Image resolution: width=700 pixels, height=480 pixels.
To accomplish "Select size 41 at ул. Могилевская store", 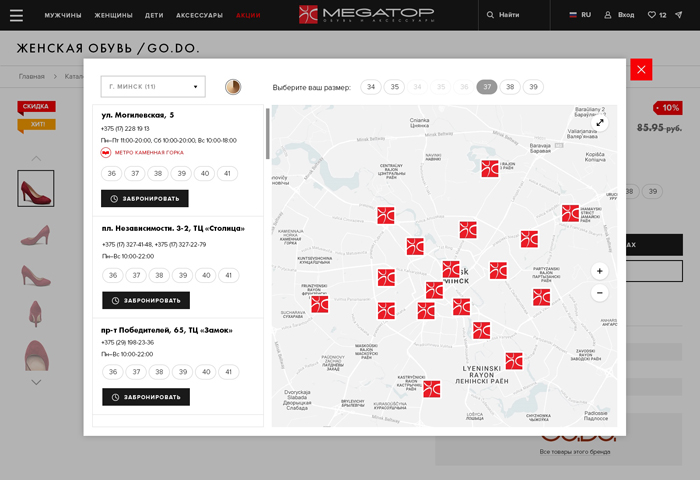I will (227, 173).
